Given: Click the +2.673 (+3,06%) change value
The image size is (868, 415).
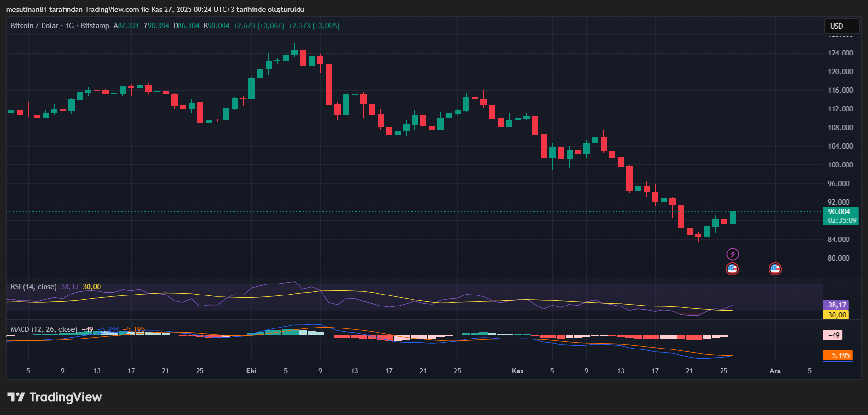Looking at the screenshot, I should click(x=259, y=26).
